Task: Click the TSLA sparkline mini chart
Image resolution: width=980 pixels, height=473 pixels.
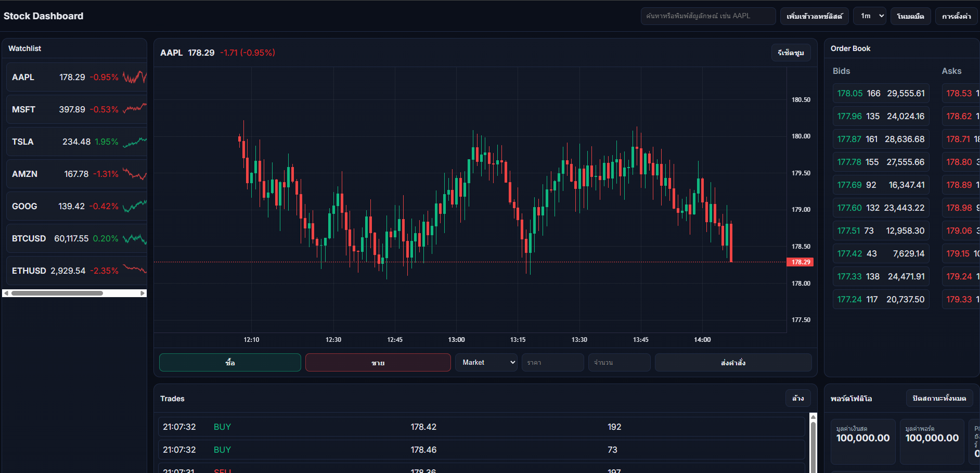Action: pyautogui.click(x=134, y=142)
